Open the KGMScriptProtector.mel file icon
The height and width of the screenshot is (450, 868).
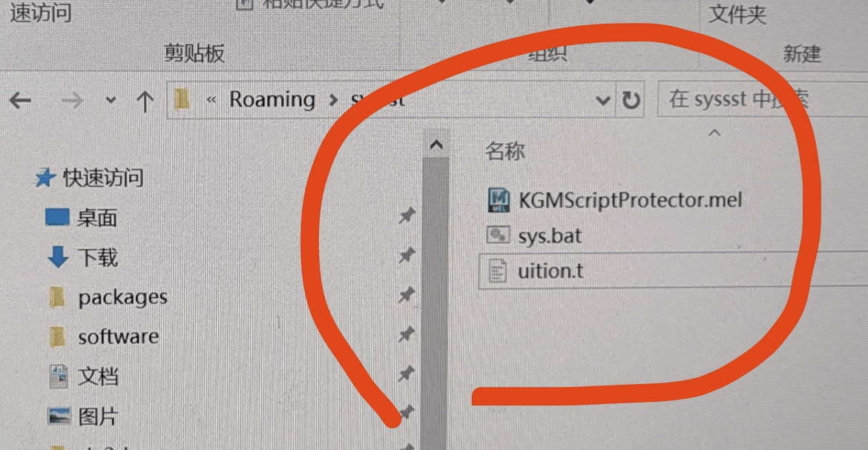(499, 200)
